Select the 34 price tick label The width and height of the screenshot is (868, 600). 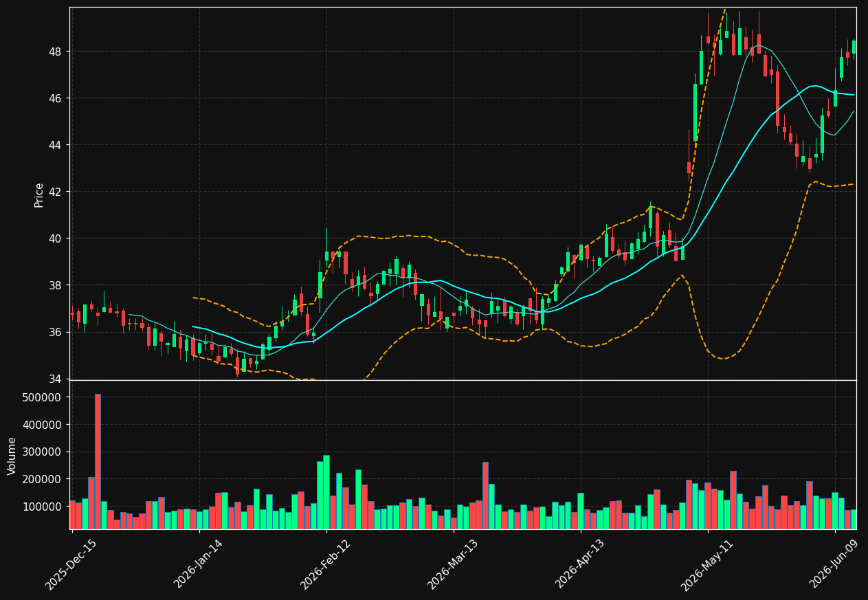click(x=56, y=379)
